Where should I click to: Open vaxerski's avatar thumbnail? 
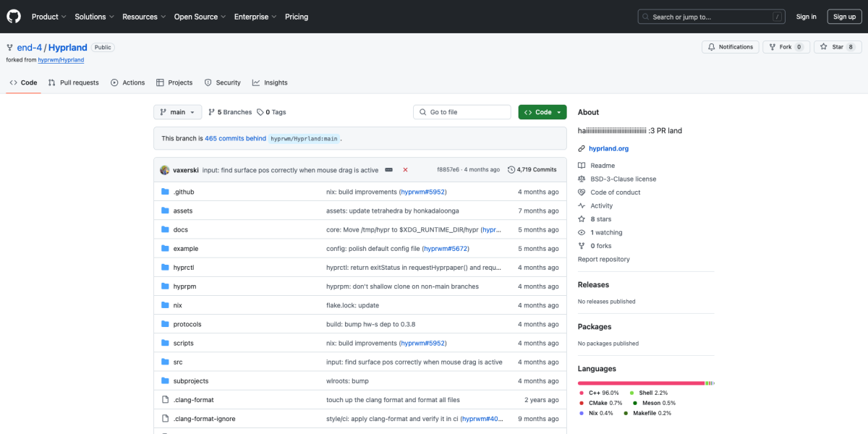tap(165, 170)
